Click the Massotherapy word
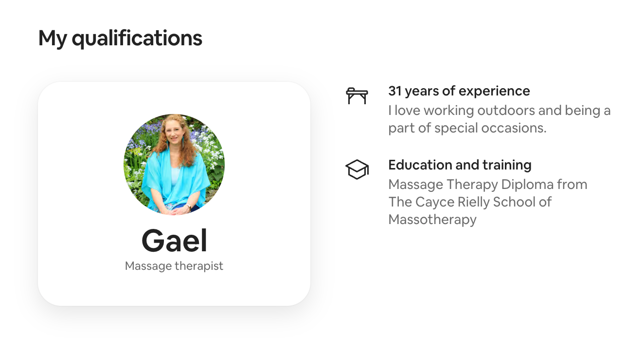The width and height of the screenshot is (644, 338). point(432,220)
